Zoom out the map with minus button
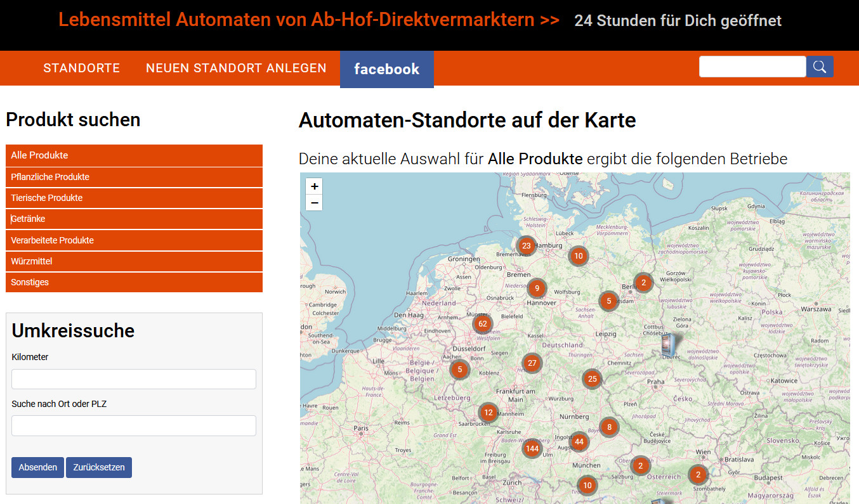Screen dimensions: 859x504 click(314, 203)
